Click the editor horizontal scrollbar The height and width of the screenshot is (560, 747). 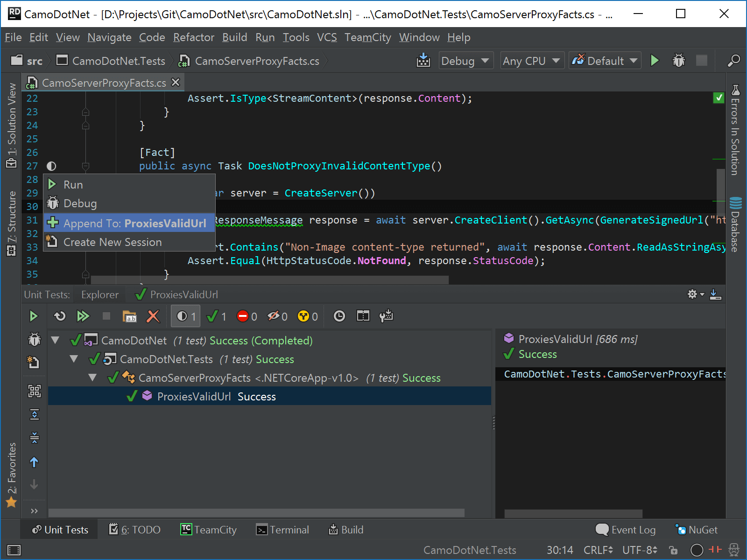coord(269,280)
